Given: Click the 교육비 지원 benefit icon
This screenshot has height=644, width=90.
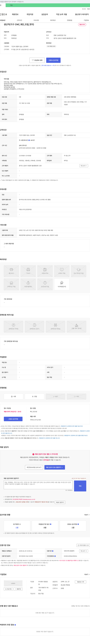Looking at the screenshot, I should tap(62, 271).
